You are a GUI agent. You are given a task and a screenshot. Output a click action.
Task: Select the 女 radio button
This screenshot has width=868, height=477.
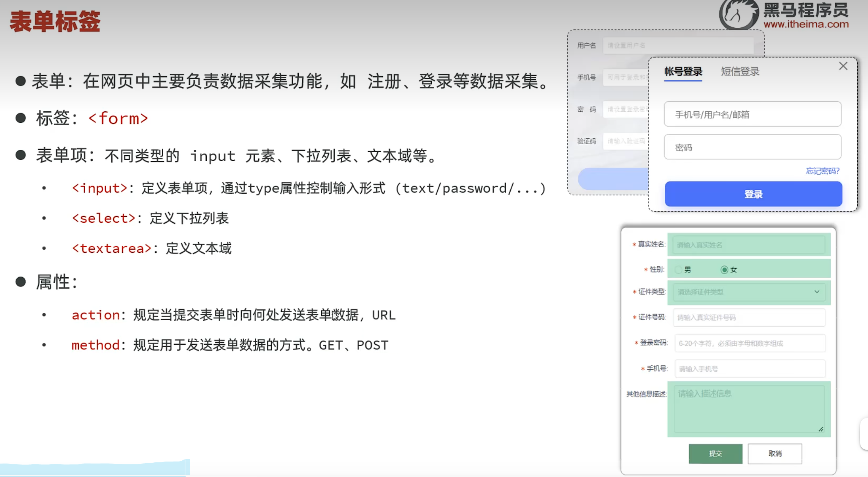point(724,270)
